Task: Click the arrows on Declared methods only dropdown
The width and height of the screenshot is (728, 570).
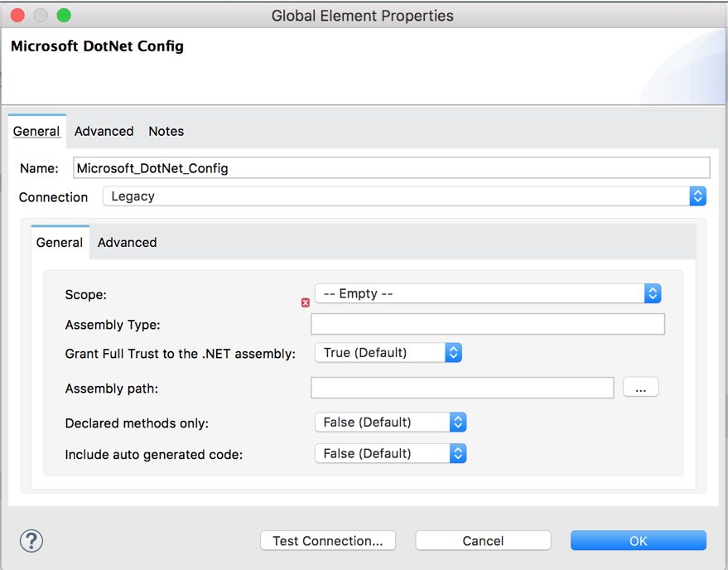Action: (457, 422)
